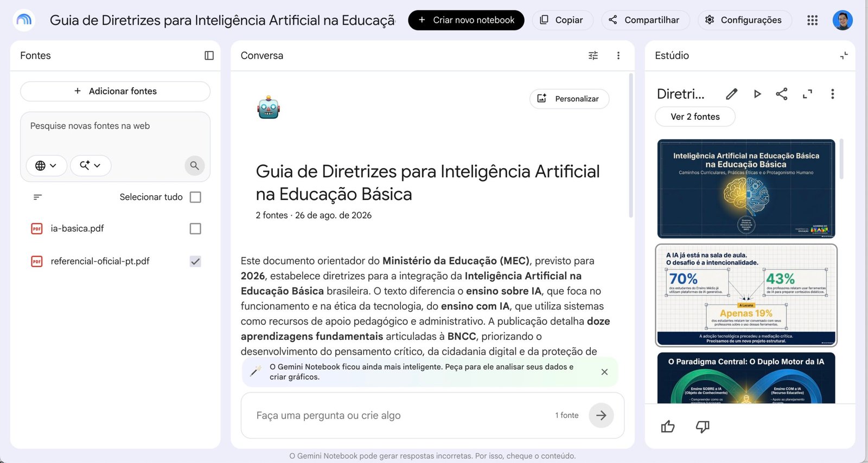This screenshot has height=463, width=868.
Task: Click the Conversa panel heading
Action: point(261,55)
